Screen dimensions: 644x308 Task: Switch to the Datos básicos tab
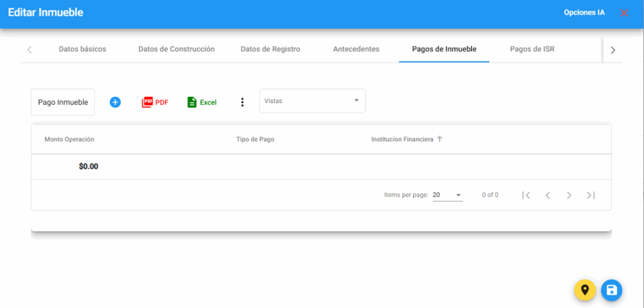[x=82, y=49]
